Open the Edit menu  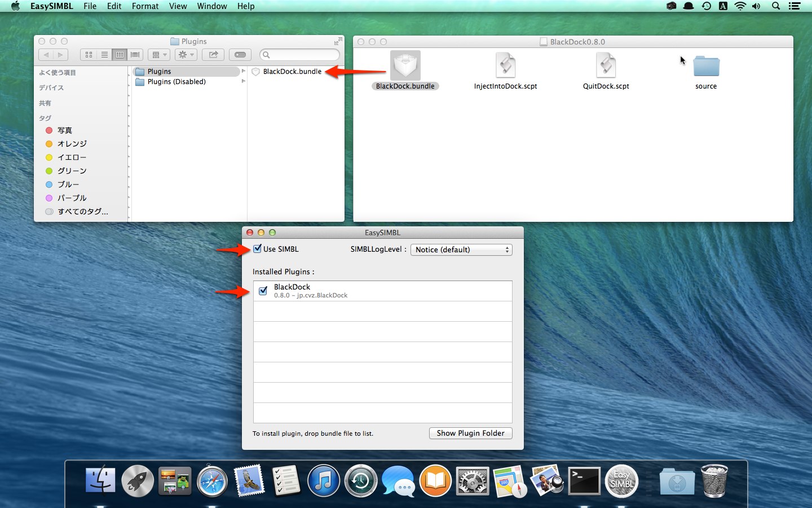pyautogui.click(x=114, y=6)
